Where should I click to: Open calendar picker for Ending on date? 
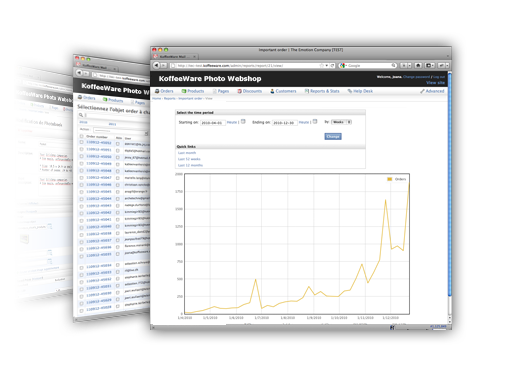(315, 122)
